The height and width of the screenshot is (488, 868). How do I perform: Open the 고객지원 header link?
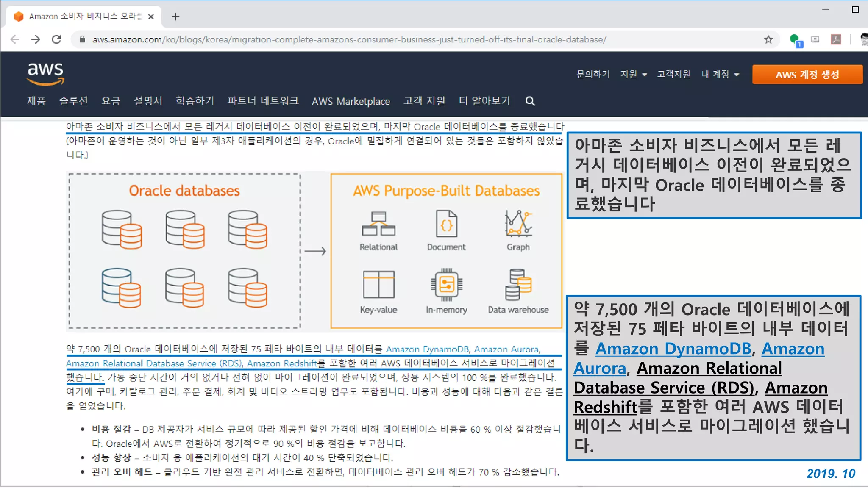point(673,75)
